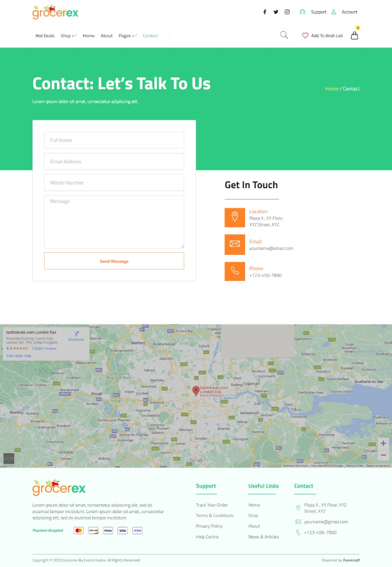Click the Stripe payment icon
The image size is (392, 567).
tap(137, 530)
